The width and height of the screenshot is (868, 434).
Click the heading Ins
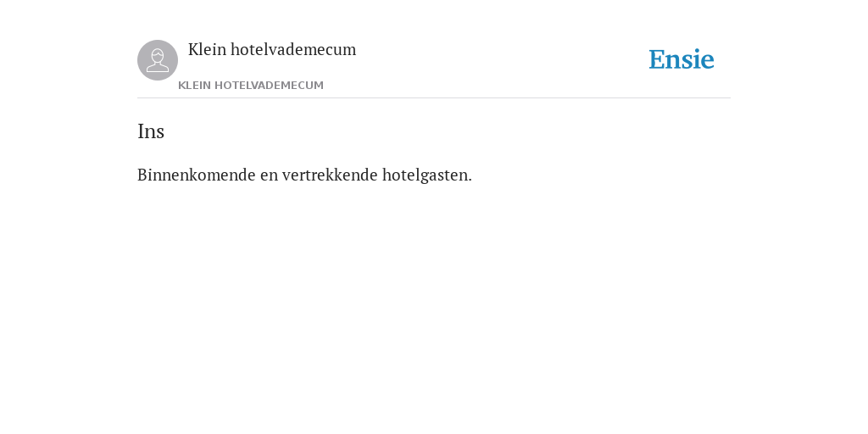151,131
